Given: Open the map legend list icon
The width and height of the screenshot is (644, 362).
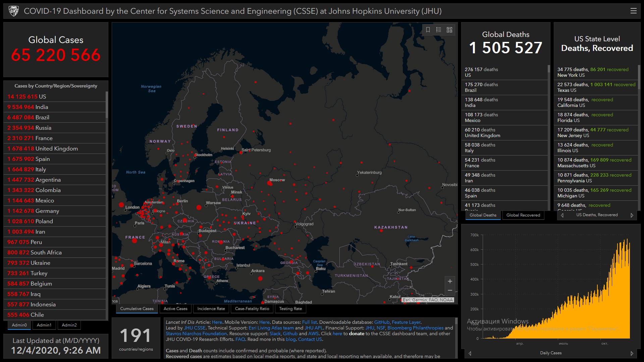Looking at the screenshot, I should click(x=439, y=30).
